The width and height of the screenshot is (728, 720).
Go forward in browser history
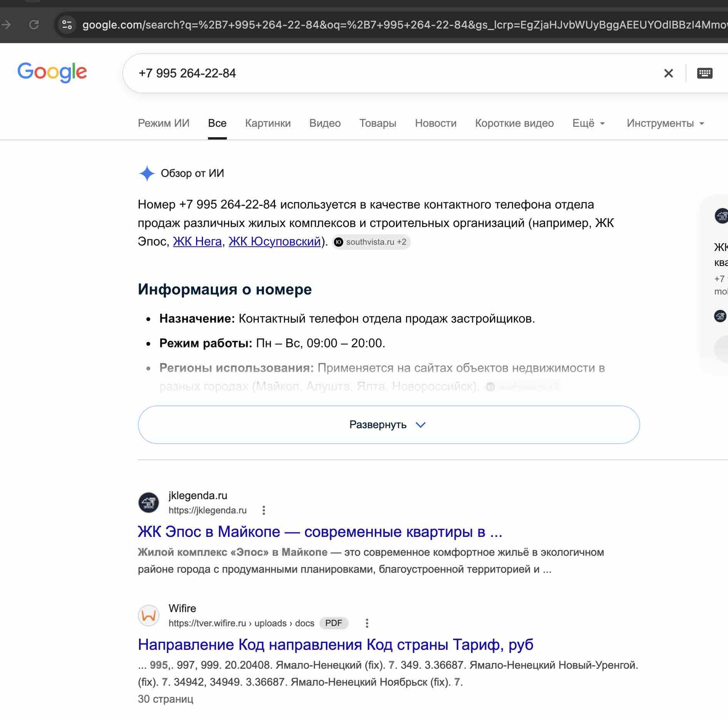click(6, 25)
